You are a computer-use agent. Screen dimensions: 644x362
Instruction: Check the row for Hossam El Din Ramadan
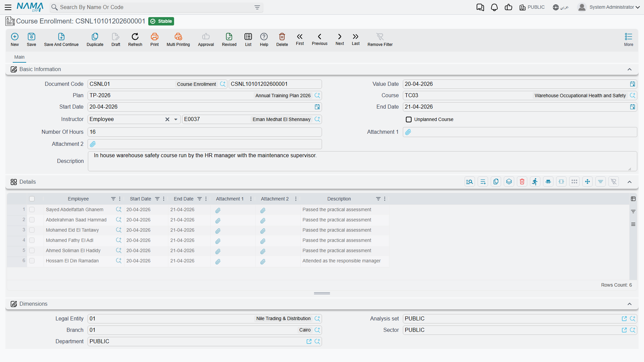[x=32, y=261]
